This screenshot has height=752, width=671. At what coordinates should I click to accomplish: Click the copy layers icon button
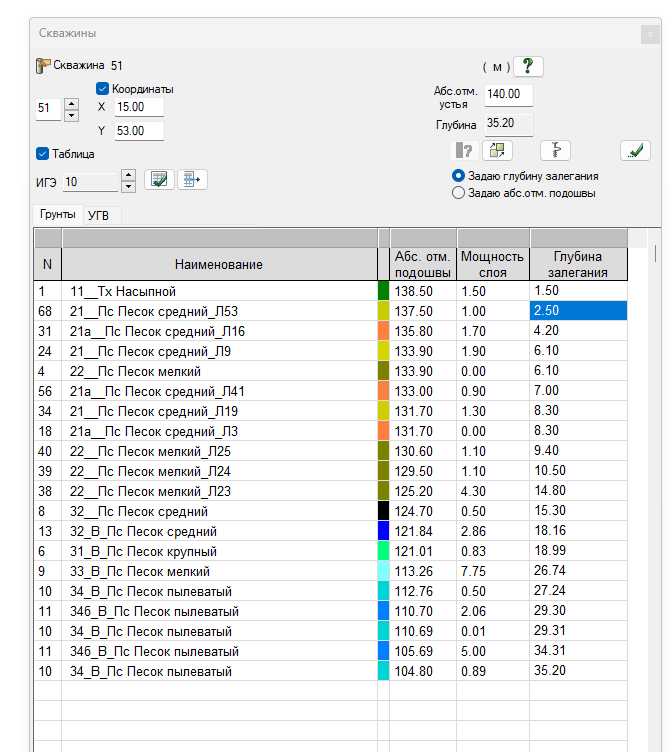(497, 151)
